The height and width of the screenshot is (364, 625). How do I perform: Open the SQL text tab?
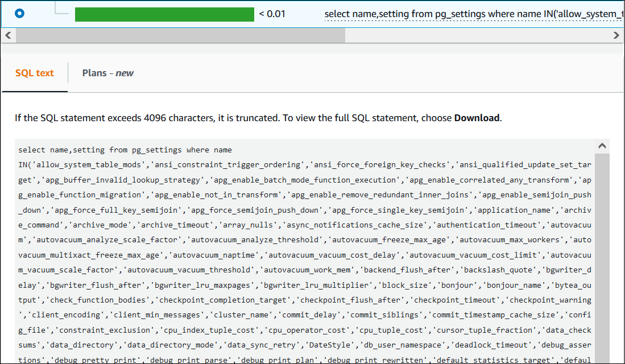pos(34,73)
